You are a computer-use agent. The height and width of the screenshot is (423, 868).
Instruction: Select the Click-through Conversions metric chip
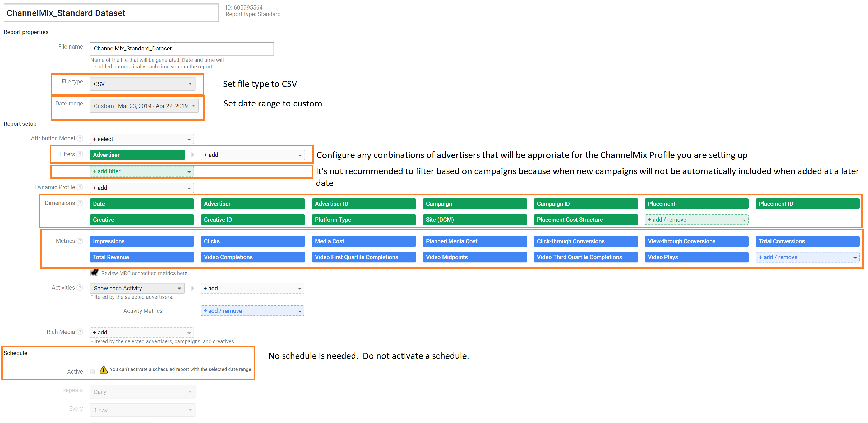(586, 241)
